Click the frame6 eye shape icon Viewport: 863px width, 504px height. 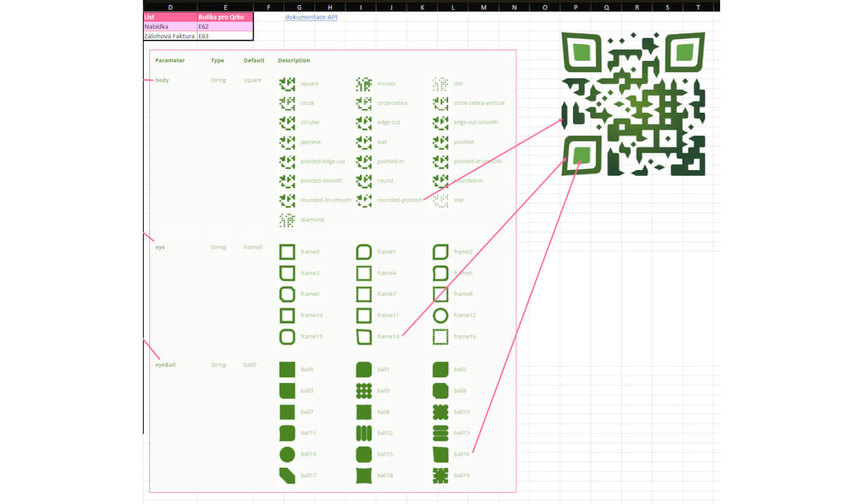coord(287,294)
